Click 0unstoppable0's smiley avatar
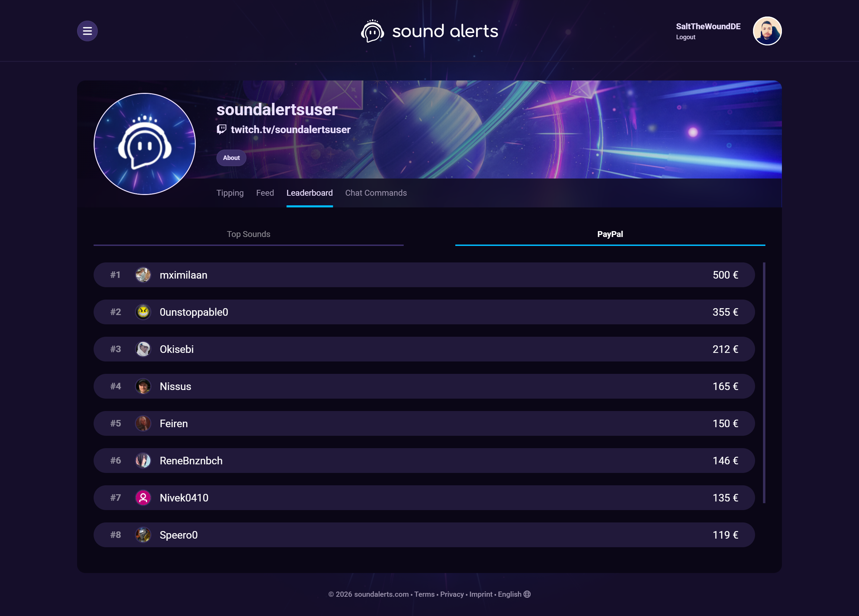859x616 pixels. coord(143,312)
